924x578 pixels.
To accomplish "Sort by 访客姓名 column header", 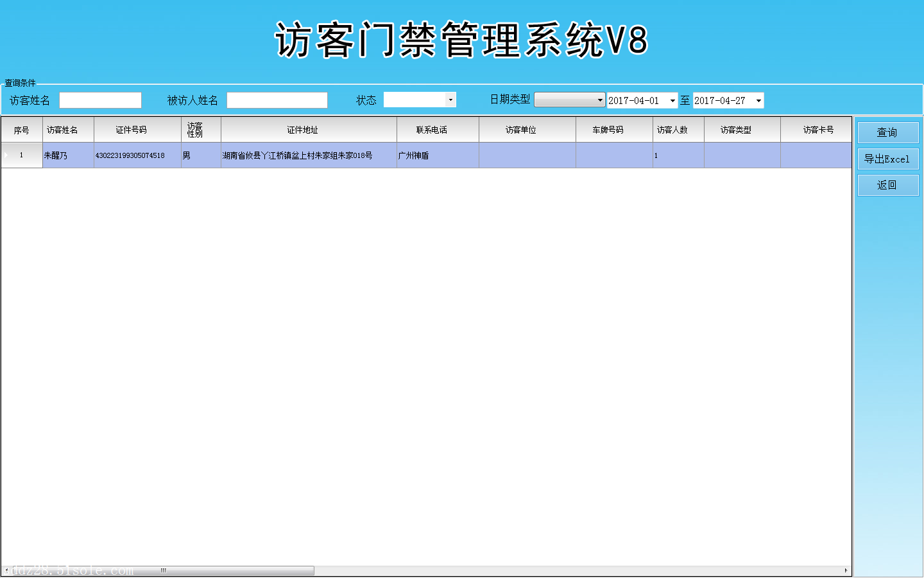I will pos(68,130).
